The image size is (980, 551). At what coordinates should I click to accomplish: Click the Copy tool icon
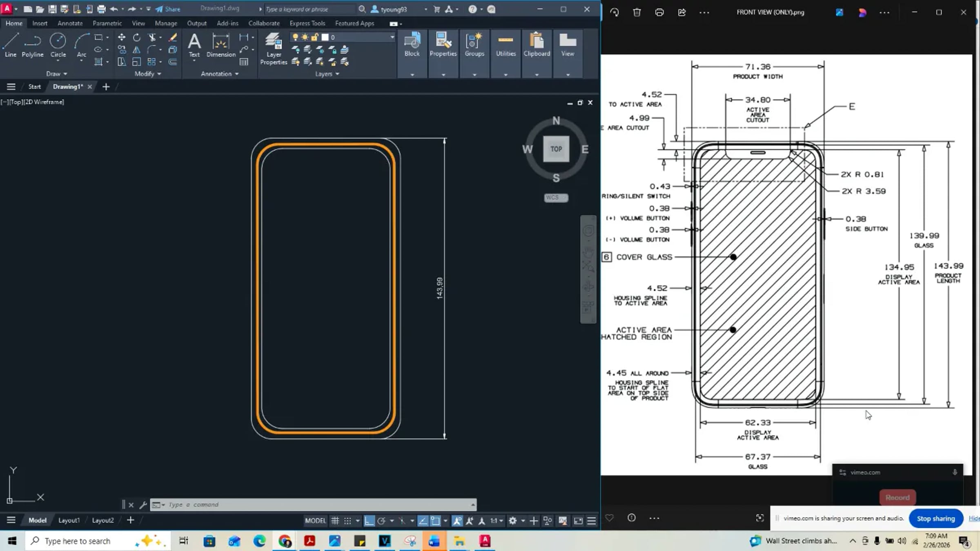click(122, 50)
